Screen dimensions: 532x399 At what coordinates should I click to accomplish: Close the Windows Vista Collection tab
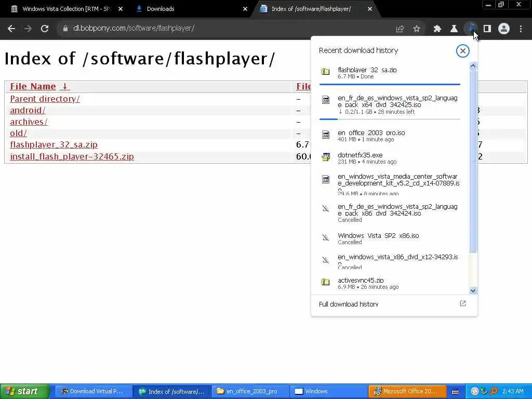[121, 9]
